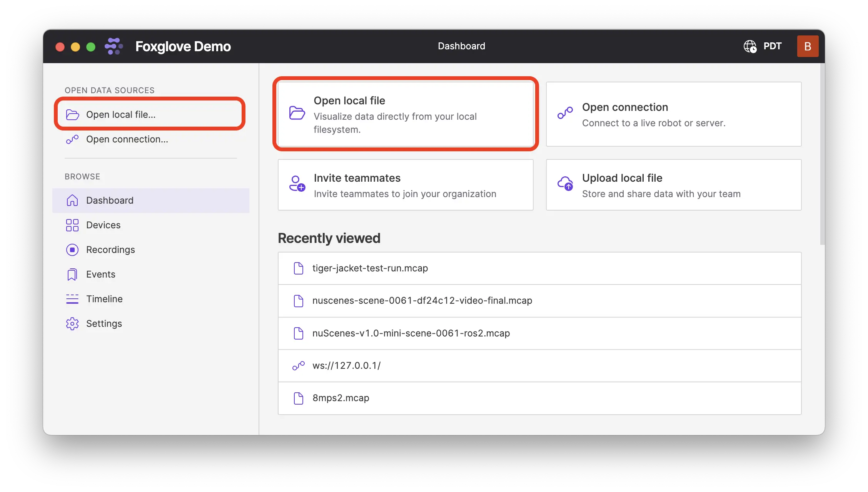Navigate to Events page
Screen dimensions: 868x492
[x=151, y=274]
